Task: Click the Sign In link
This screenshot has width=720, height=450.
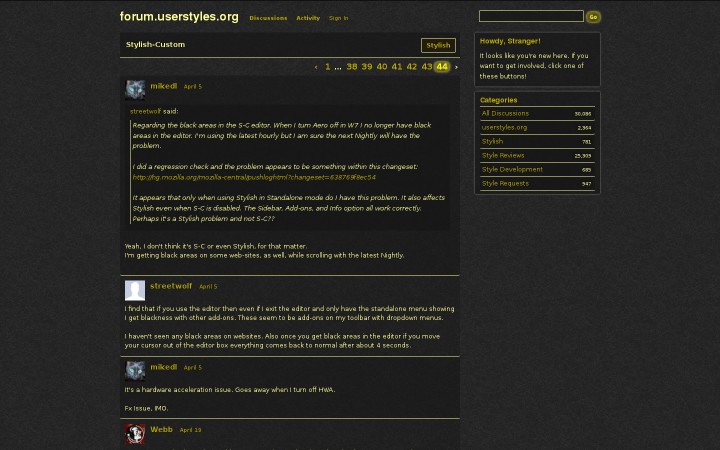Action: (338, 18)
